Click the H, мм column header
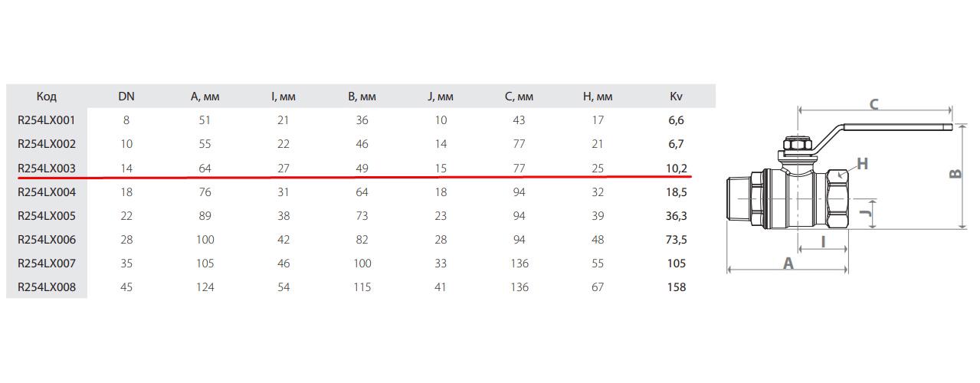Viewport: 980px width, 383px height. click(x=598, y=97)
